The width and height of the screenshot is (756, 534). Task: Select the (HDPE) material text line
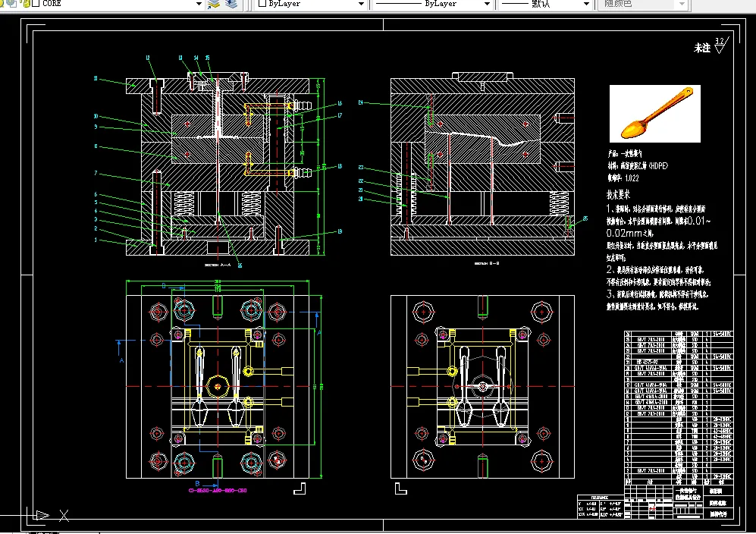tap(638, 166)
